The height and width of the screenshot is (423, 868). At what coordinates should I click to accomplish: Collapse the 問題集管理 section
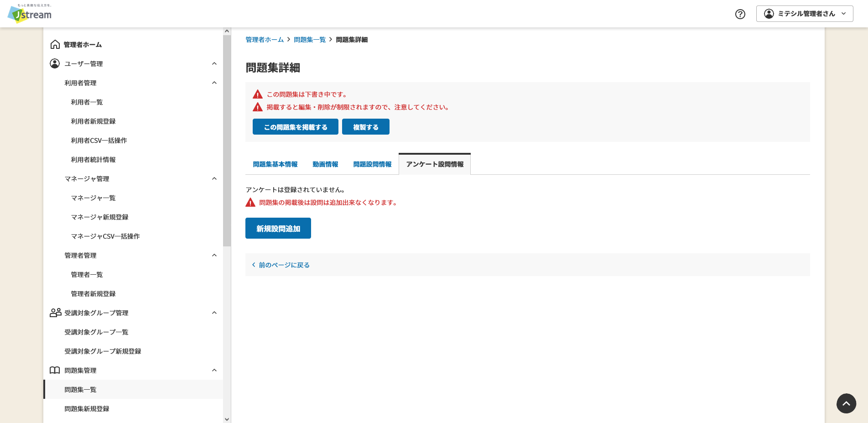coord(214,370)
